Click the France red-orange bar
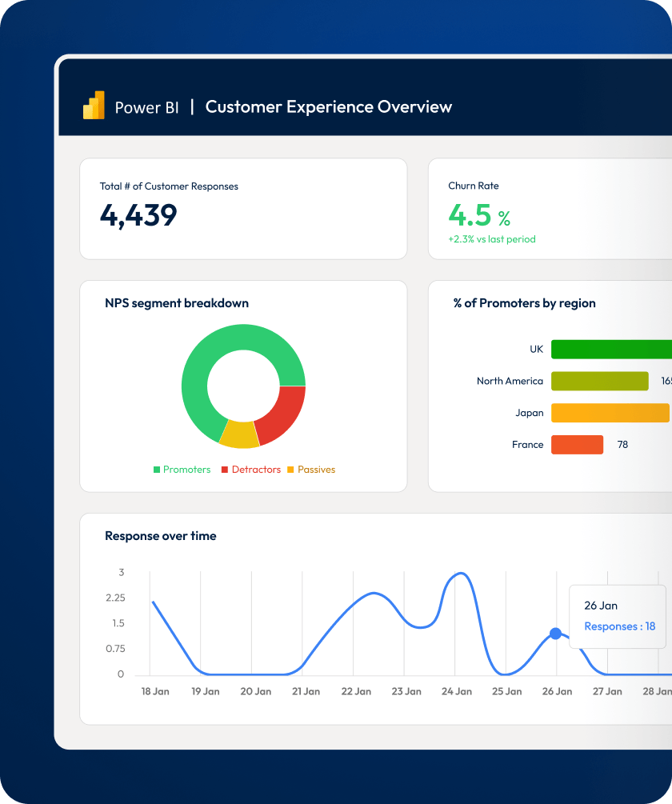This screenshot has width=672, height=804. pyautogui.click(x=577, y=445)
